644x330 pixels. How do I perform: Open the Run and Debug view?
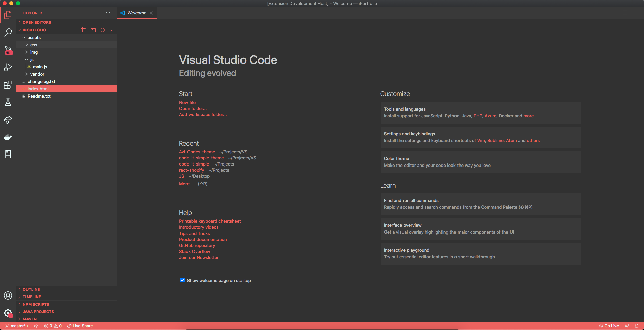pyautogui.click(x=8, y=68)
